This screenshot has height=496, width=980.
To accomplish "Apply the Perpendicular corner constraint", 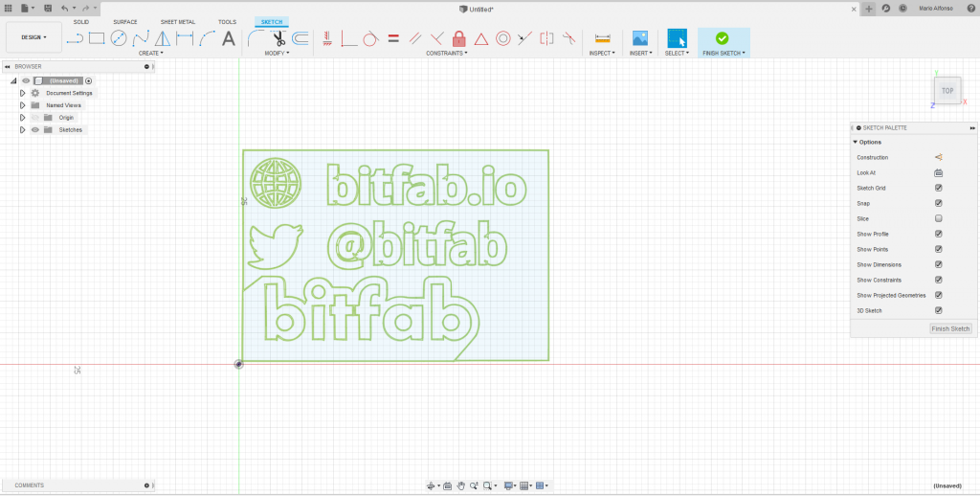I will point(348,38).
